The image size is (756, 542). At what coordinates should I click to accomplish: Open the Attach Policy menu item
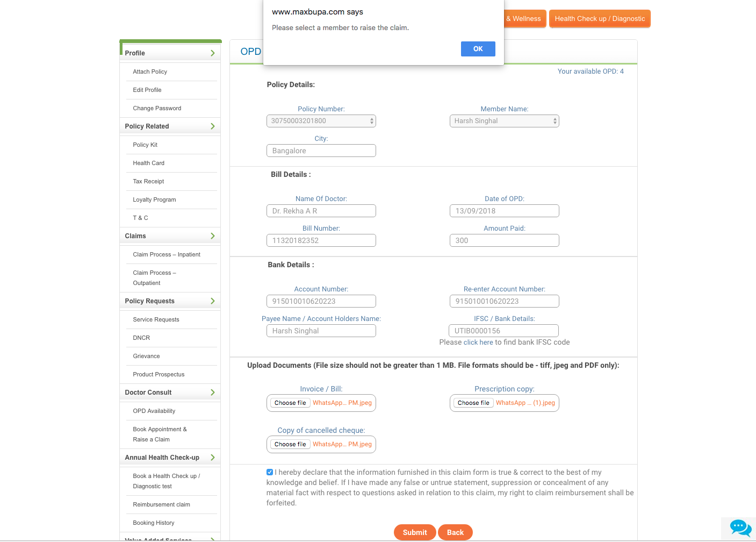pyautogui.click(x=150, y=72)
